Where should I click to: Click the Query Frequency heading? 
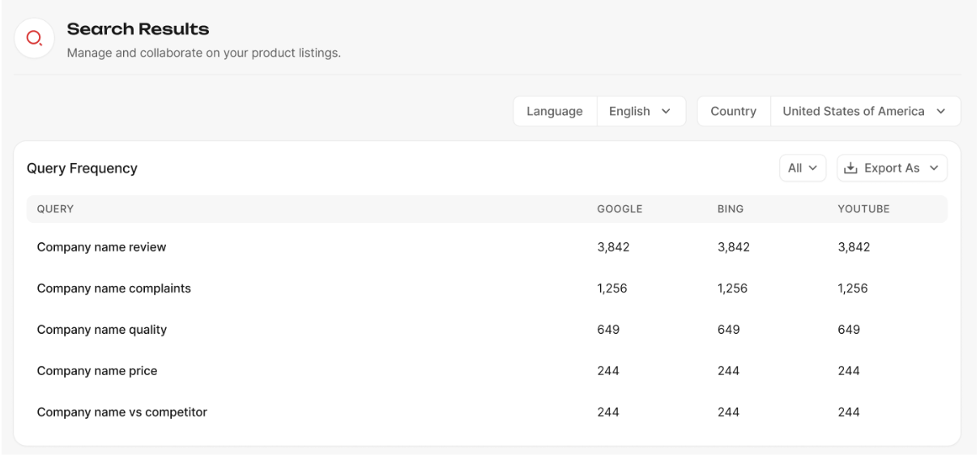pos(82,169)
